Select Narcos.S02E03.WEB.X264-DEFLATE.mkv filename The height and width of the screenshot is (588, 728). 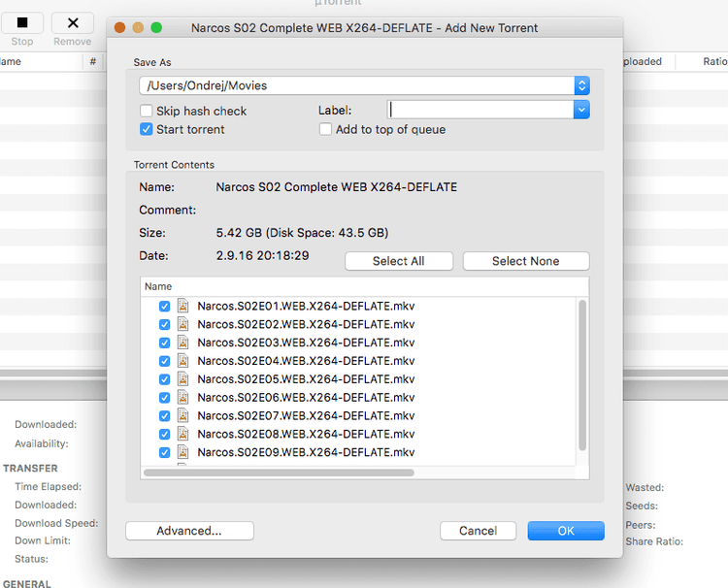[306, 343]
